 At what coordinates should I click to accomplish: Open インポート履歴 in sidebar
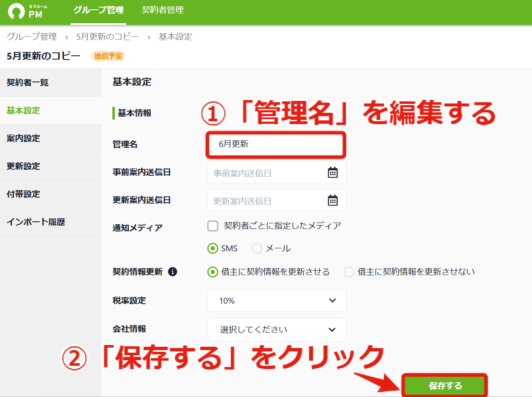(x=51, y=222)
